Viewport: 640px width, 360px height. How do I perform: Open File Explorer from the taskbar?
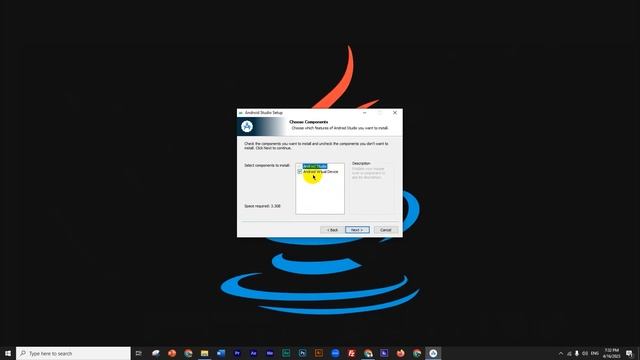click(204, 353)
